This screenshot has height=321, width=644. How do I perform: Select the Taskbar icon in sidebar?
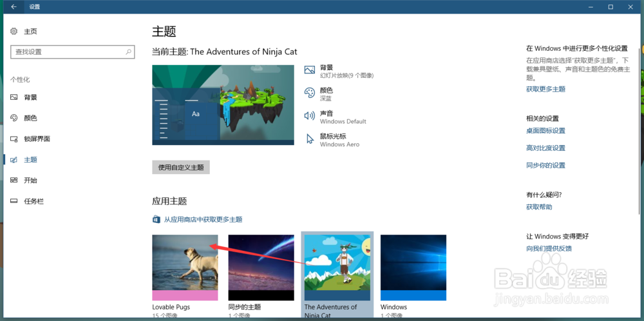(x=14, y=201)
